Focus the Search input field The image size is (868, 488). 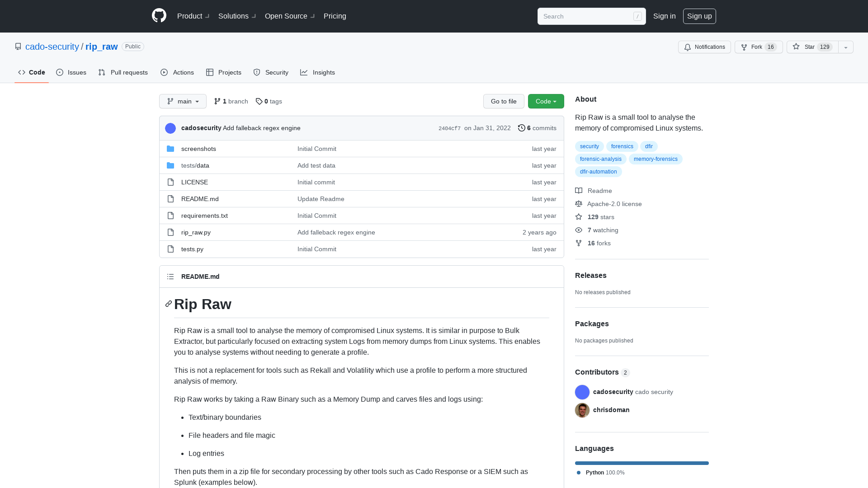point(591,16)
